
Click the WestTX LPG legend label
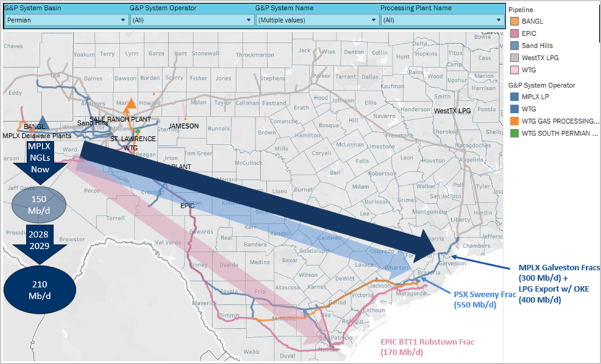(x=540, y=58)
